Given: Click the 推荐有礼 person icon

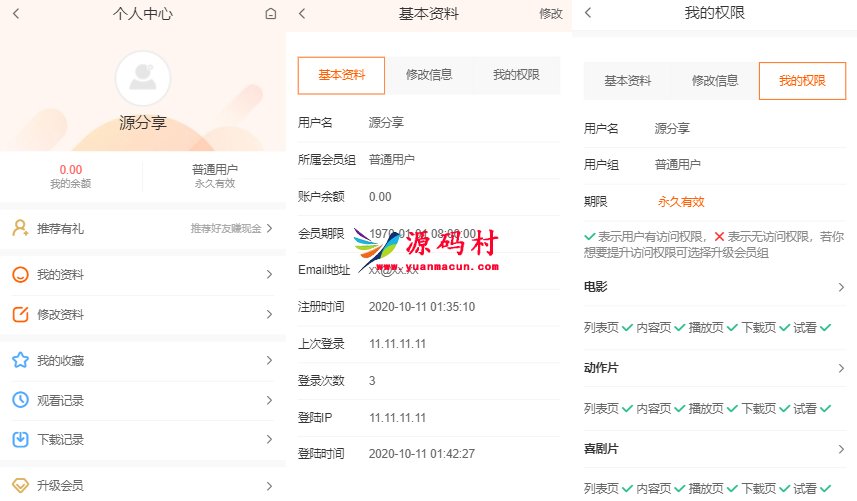Looking at the screenshot, I should click(x=20, y=228).
